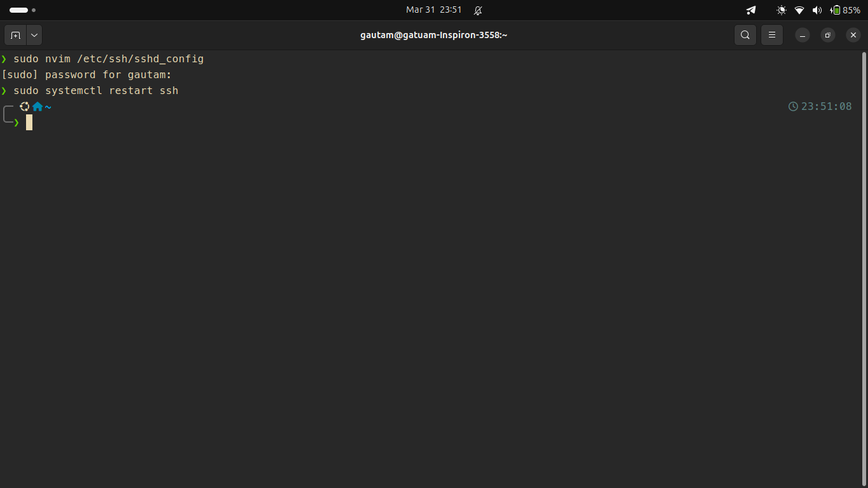868x488 pixels.
Task: Close the terminal window
Action: click(853, 36)
